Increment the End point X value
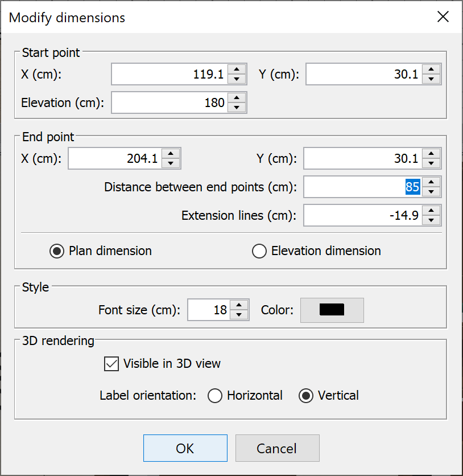This screenshot has width=463, height=476. 171,154
